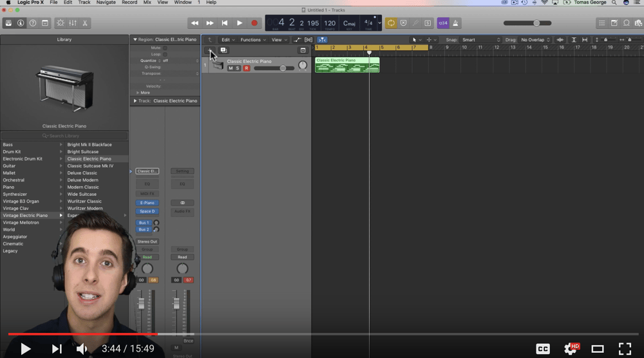
Task: Click the Search Library field
Action: (64, 135)
